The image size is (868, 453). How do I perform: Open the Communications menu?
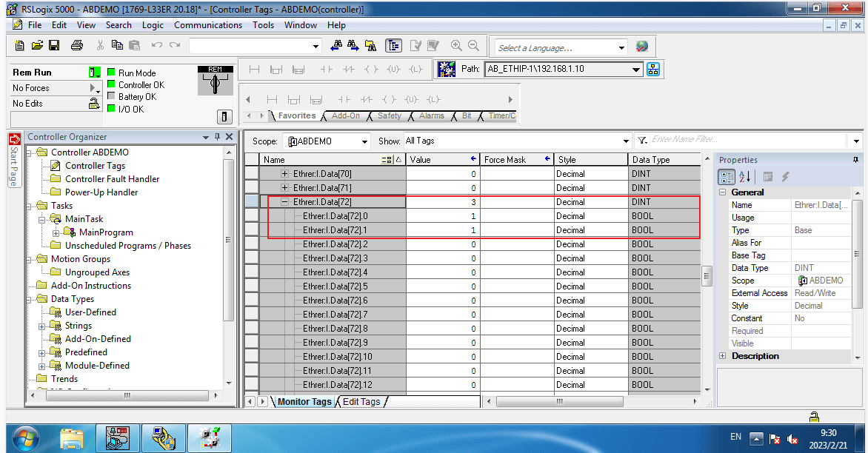207,25
